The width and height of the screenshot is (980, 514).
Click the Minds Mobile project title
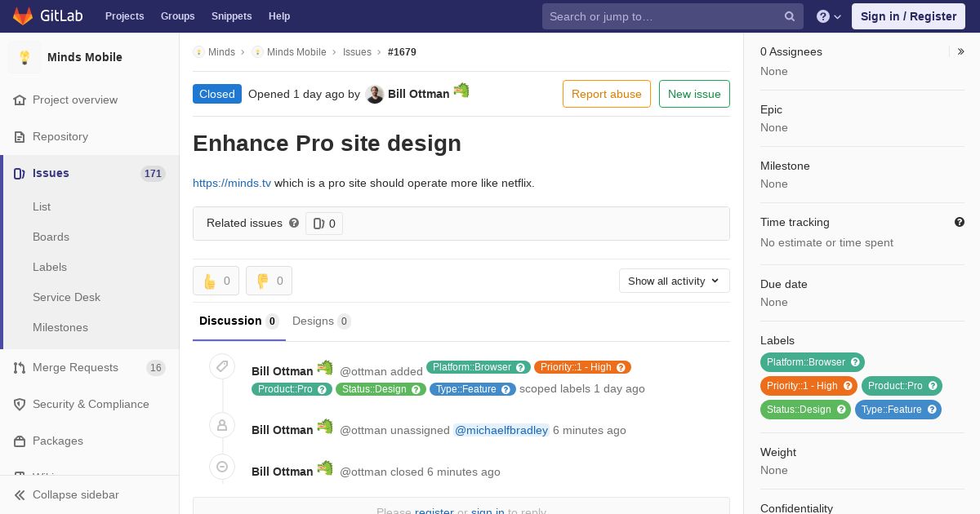point(85,57)
